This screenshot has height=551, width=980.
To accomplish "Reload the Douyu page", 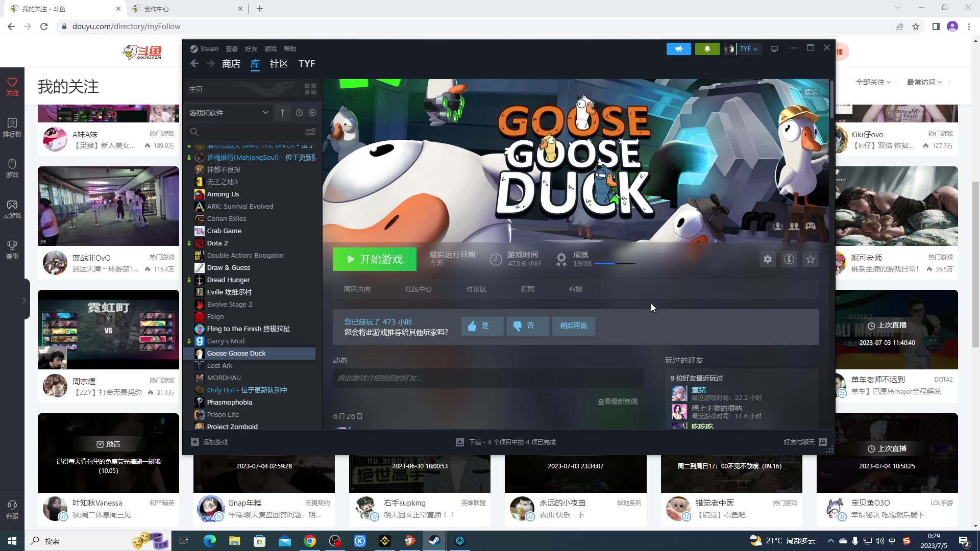I will tap(44, 27).
